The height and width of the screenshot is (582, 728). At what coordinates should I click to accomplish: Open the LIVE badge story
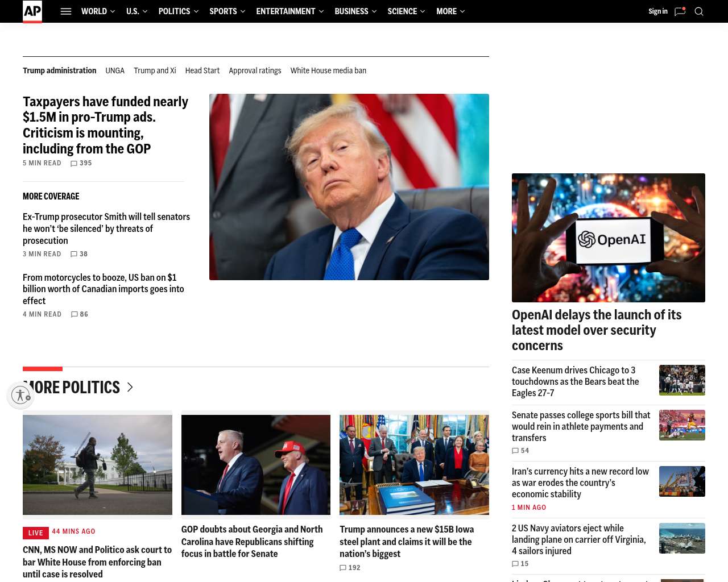click(x=36, y=533)
